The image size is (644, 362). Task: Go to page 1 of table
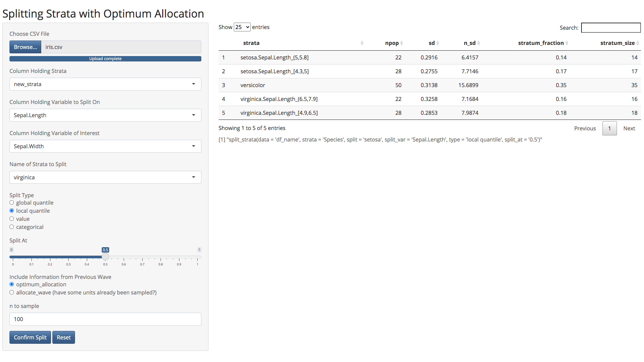coord(609,128)
